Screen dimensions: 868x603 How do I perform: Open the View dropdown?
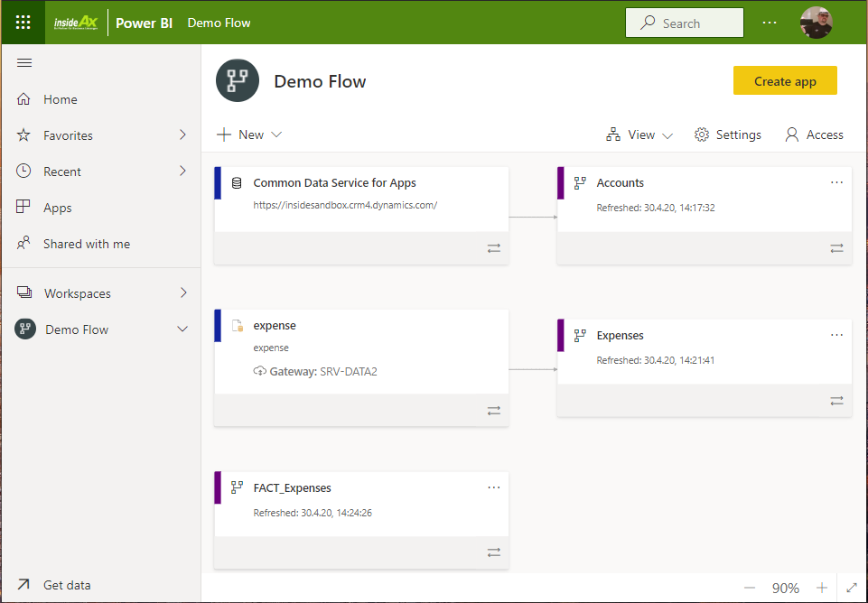click(639, 135)
